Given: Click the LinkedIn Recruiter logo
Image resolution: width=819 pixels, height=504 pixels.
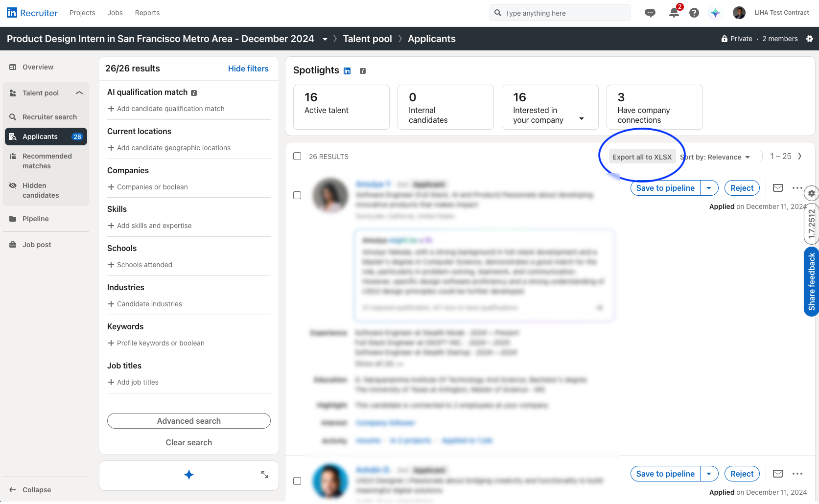Looking at the screenshot, I should click(32, 13).
